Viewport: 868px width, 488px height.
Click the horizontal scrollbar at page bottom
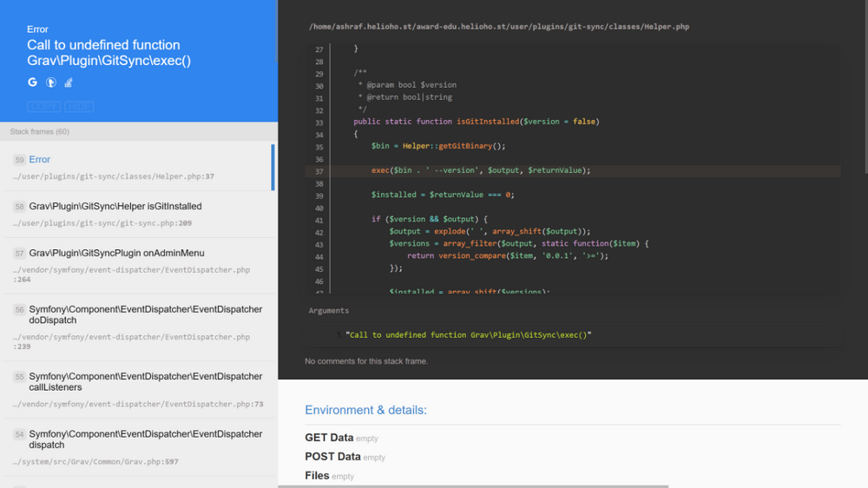(x=473, y=486)
